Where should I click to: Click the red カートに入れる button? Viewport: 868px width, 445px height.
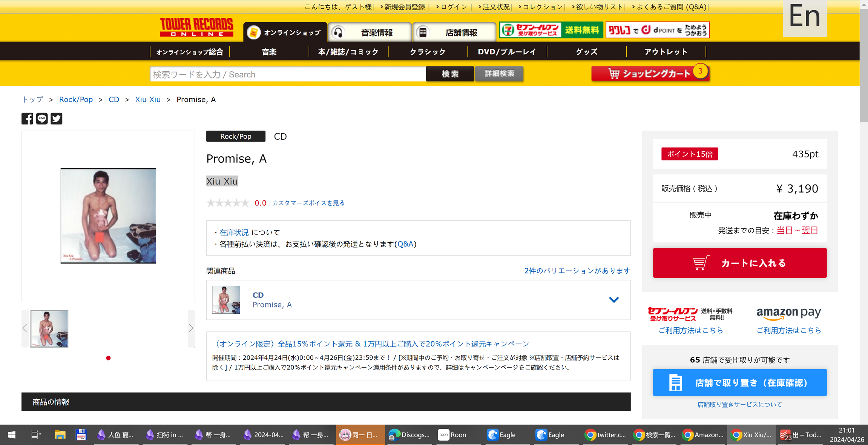tap(739, 263)
